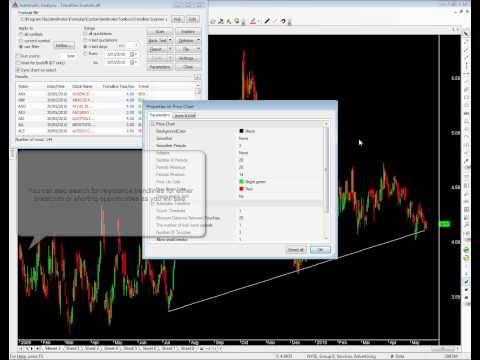
Task: Select the use filter radio button
Action: click(x=21, y=47)
